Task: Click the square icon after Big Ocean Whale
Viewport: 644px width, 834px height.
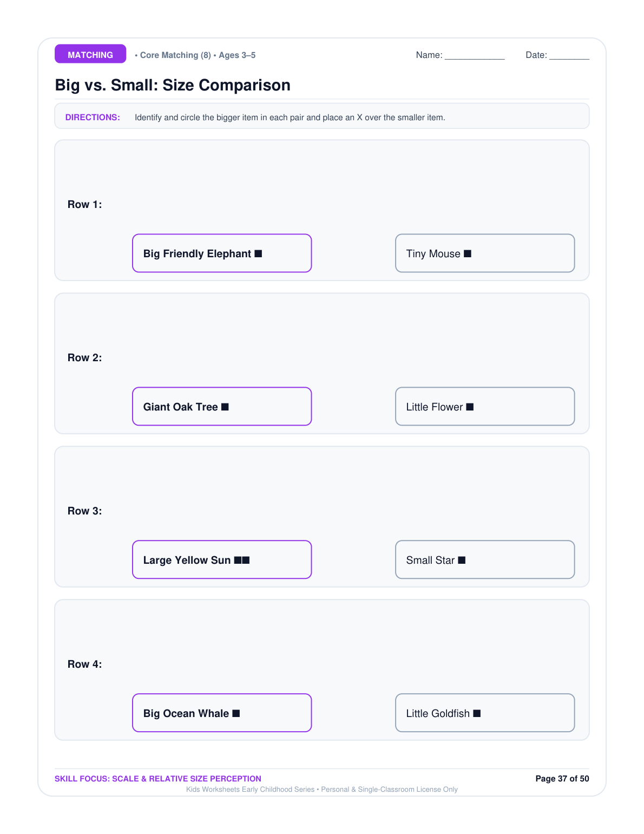Action: (236, 713)
